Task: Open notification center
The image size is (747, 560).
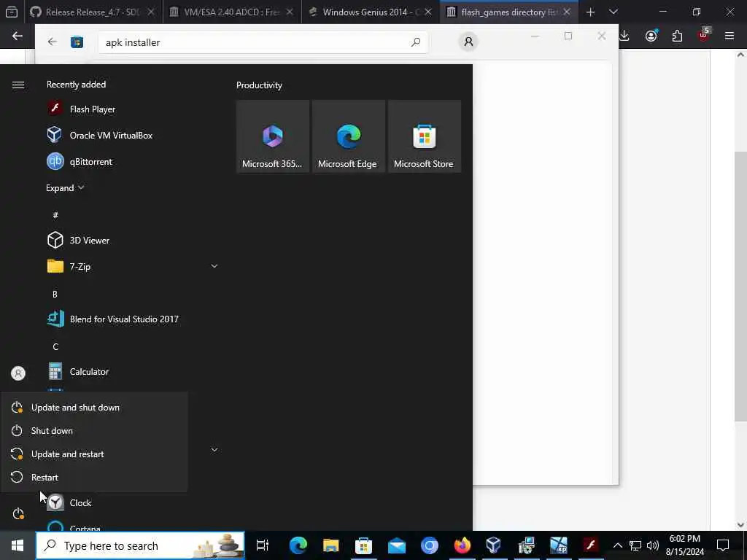Action: click(x=723, y=545)
